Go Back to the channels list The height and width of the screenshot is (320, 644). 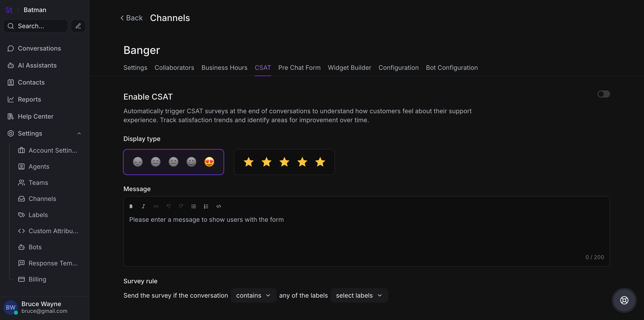pyautogui.click(x=131, y=18)
